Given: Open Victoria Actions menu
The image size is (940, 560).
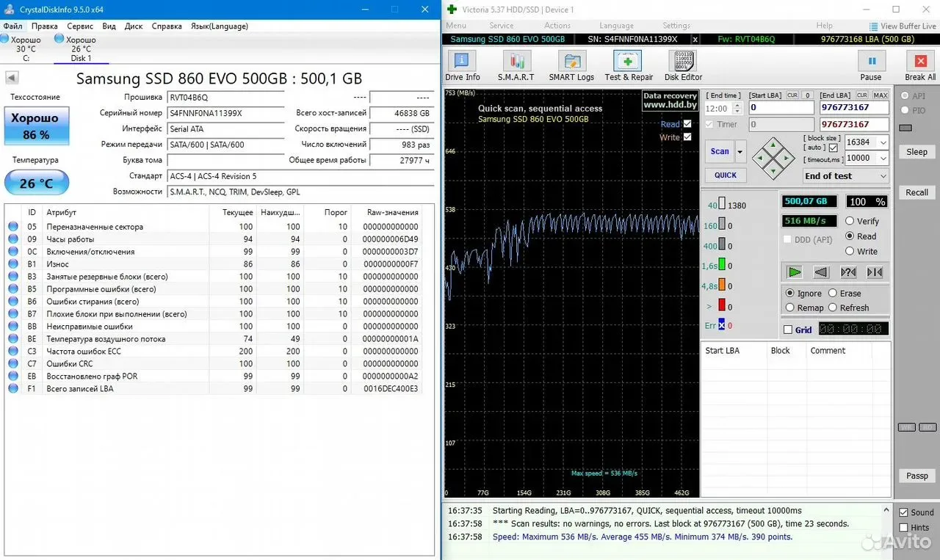Looking at the screenshot, I should [x=557, y=26].
